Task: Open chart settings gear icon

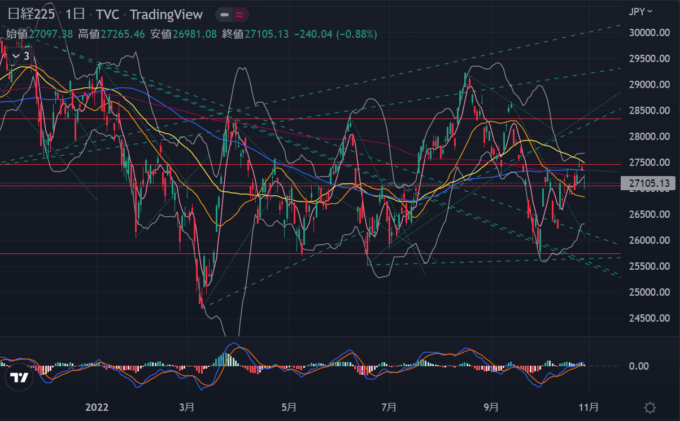Action: tap(650, 408)
